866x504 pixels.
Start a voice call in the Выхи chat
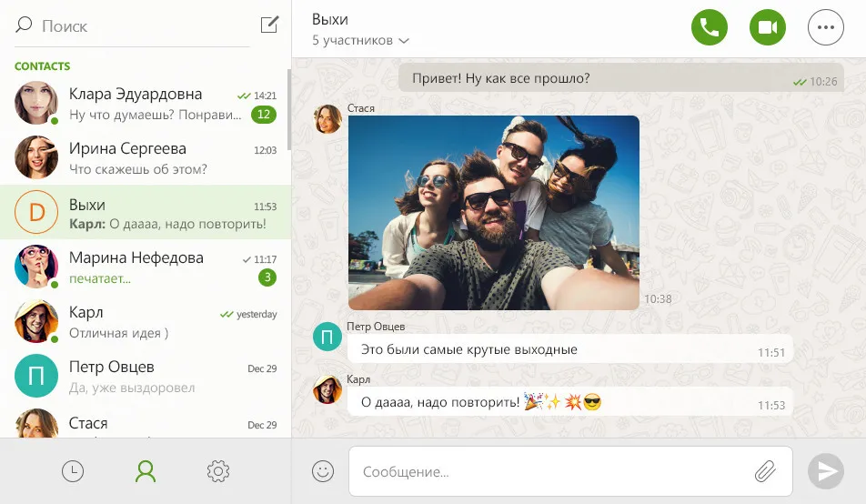tap(710, 27)
